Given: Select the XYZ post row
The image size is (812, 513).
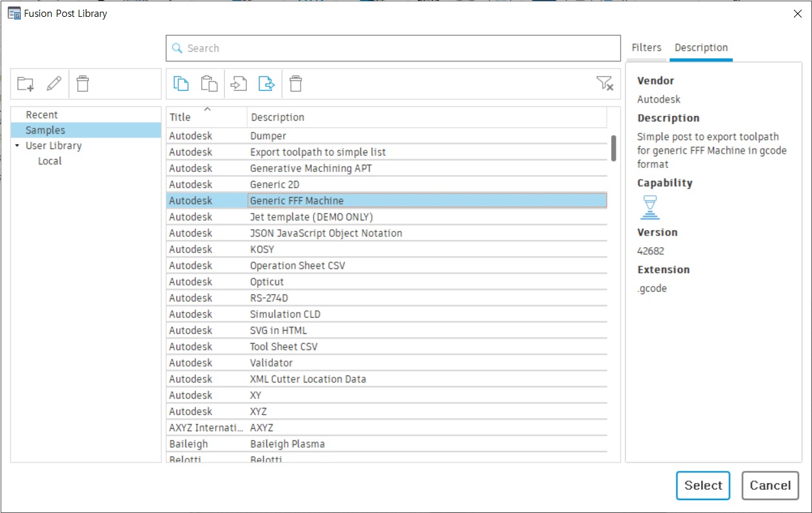Looking at the screenshot, I should pyautogui.click(x=386, y=412).
